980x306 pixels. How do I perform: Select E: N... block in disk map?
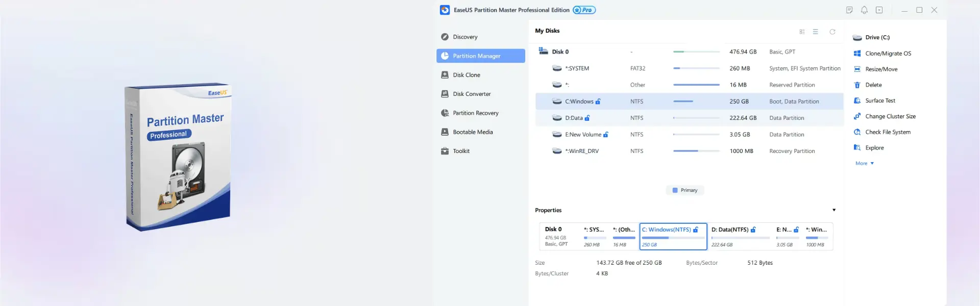coord(788,237)
